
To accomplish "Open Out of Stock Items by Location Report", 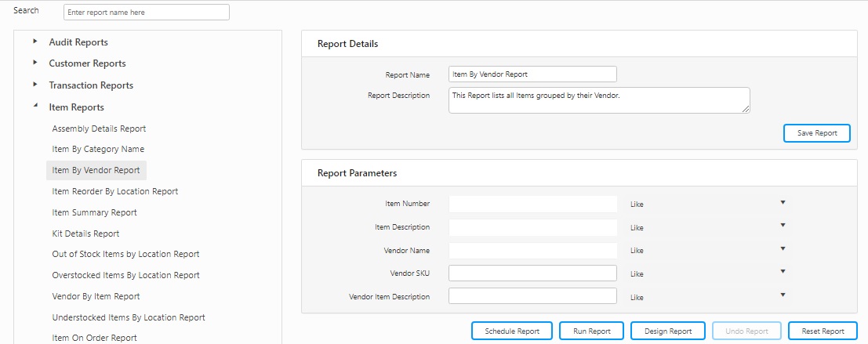I will 125,254.
